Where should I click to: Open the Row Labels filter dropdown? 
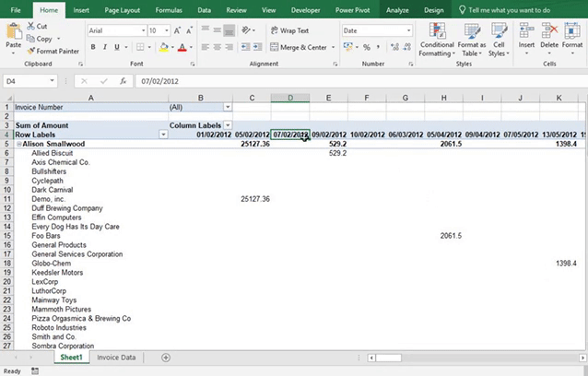pyautogui.click(x=163, y=135)
